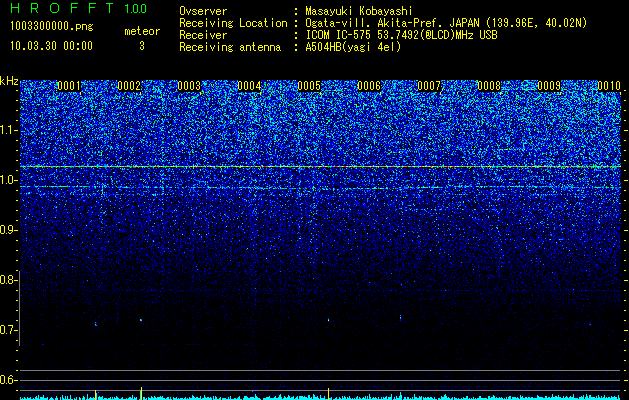
Task: Click the 1.0 frequency axis label
Action: click(x=8, y=180)
